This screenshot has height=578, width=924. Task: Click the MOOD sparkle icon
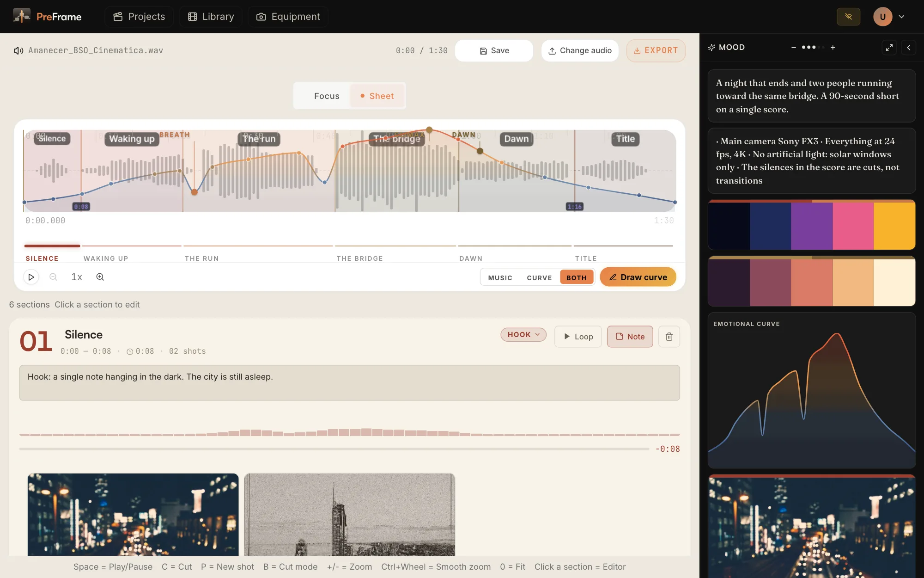[711, 47]
